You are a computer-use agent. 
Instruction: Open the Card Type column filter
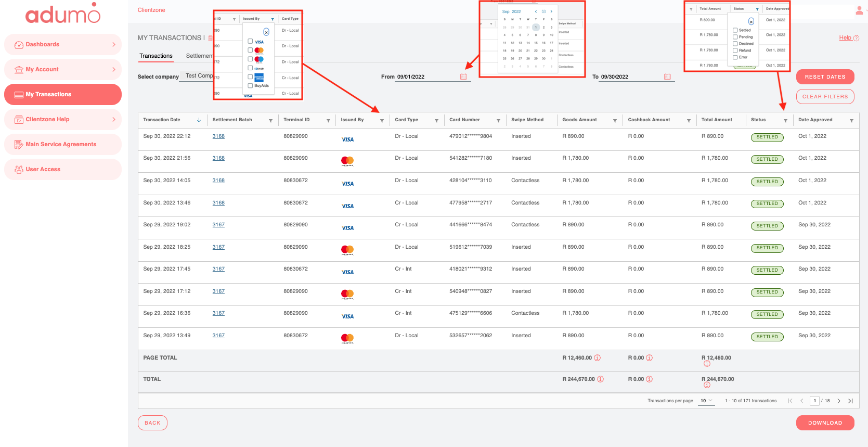[436, 120]
